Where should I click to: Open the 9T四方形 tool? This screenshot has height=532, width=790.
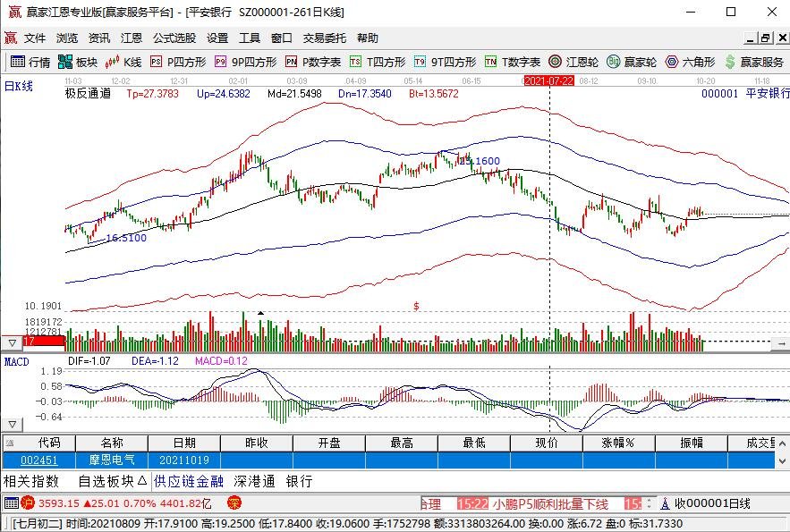[x=445, y=62]
